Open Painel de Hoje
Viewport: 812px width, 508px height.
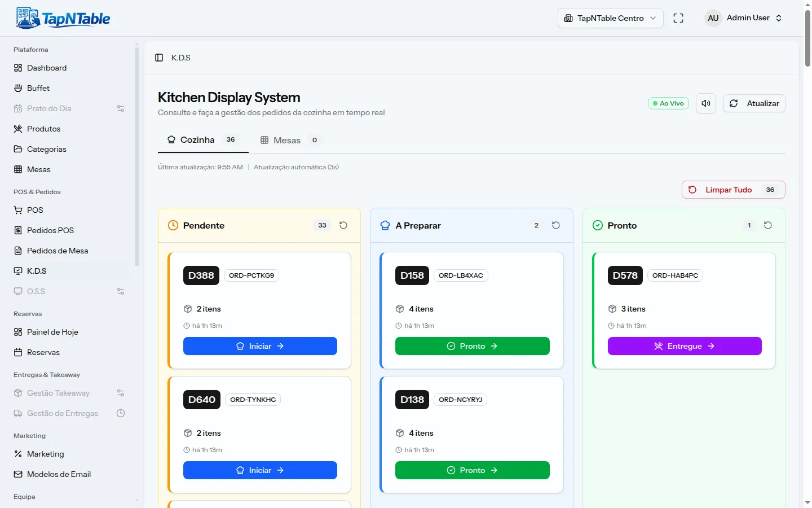click(69, 332)
